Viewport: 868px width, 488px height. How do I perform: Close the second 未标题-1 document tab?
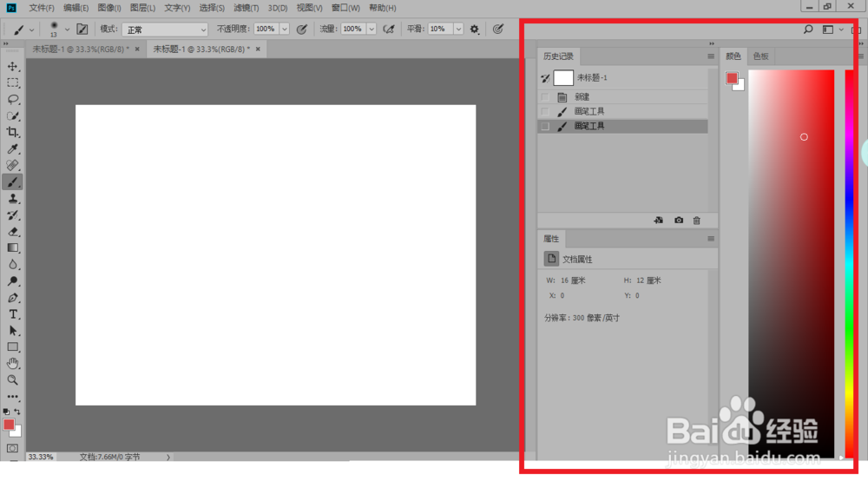point(258,49)
